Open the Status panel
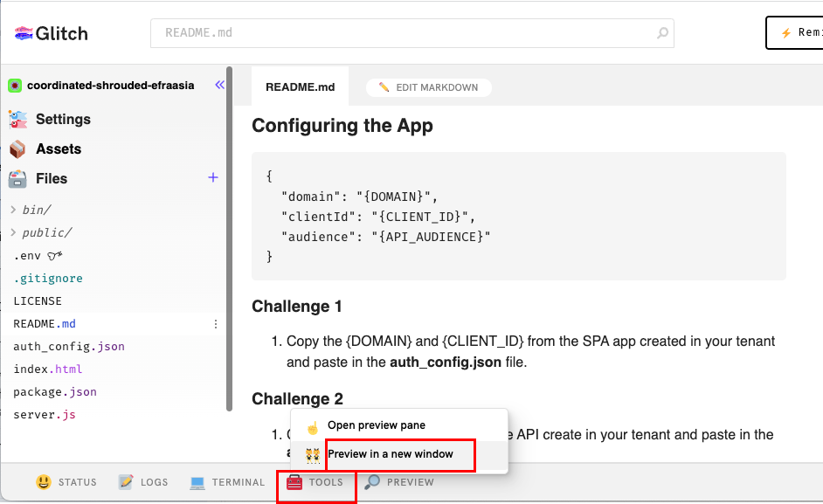823x504 pixels. click(x=66, y=482)
